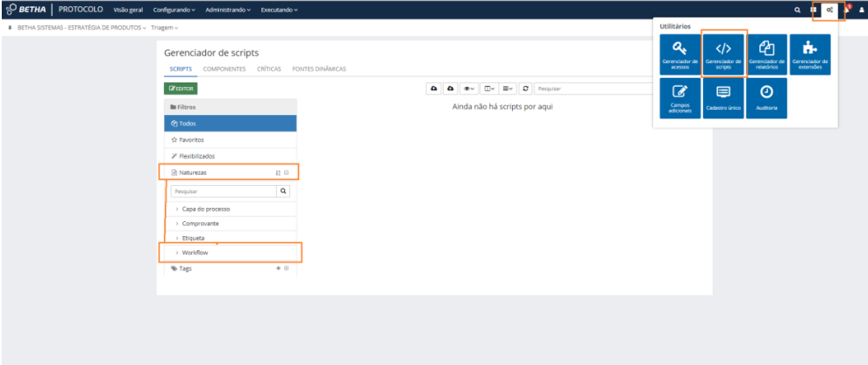Open Cadastro único utility
The height and width of the screenshot is (365, 868).
coord(723,97)
